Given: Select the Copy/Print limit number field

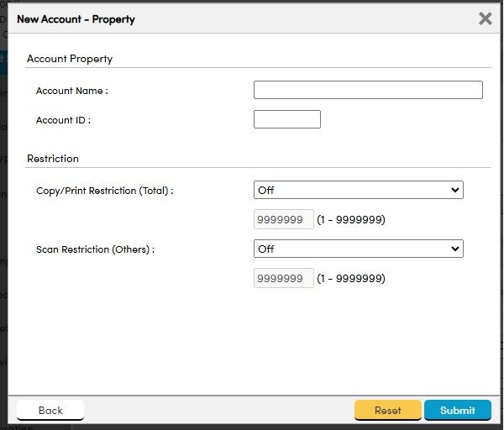Looking at the screenshot, I should (284, 219).
